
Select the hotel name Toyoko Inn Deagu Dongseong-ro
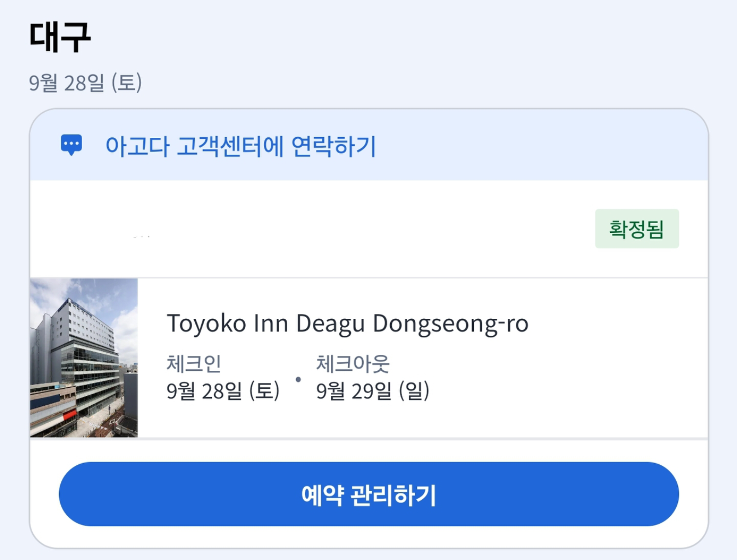coord(347,323)
